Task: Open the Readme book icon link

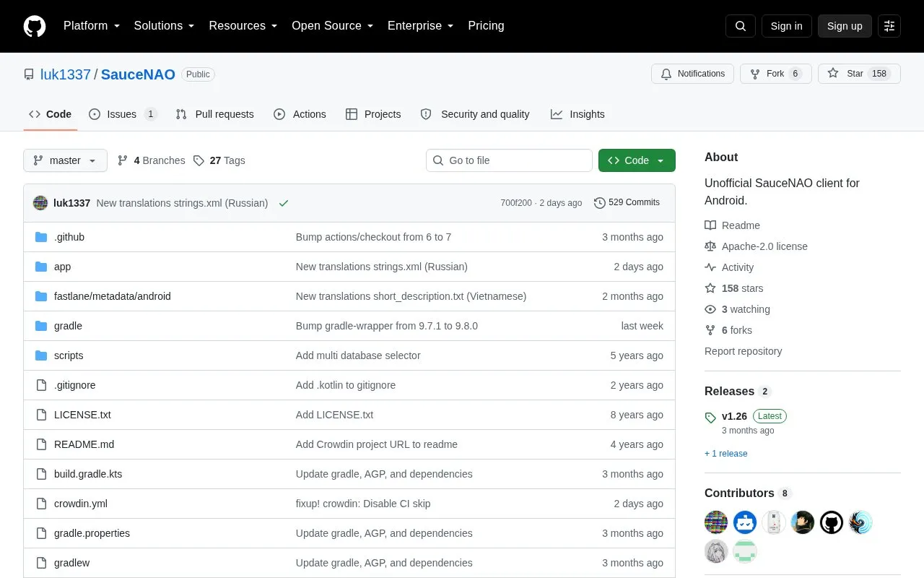Action: pos(732,225)
